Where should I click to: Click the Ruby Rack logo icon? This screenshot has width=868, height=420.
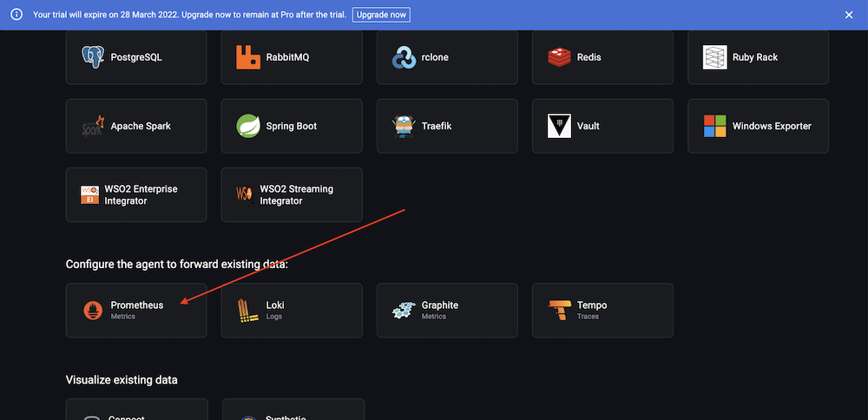[714, 57]
